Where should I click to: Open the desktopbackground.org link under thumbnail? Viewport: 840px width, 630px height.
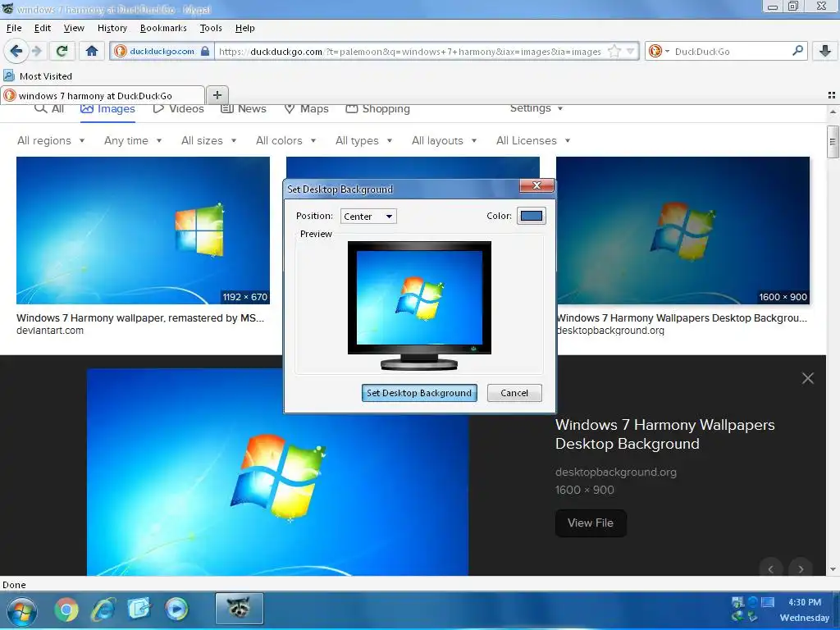(610, 331)
